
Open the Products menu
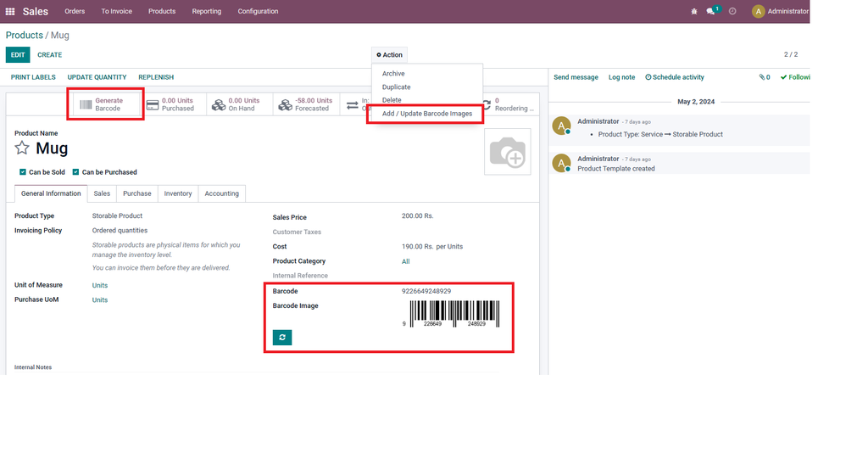pos(162,11)
